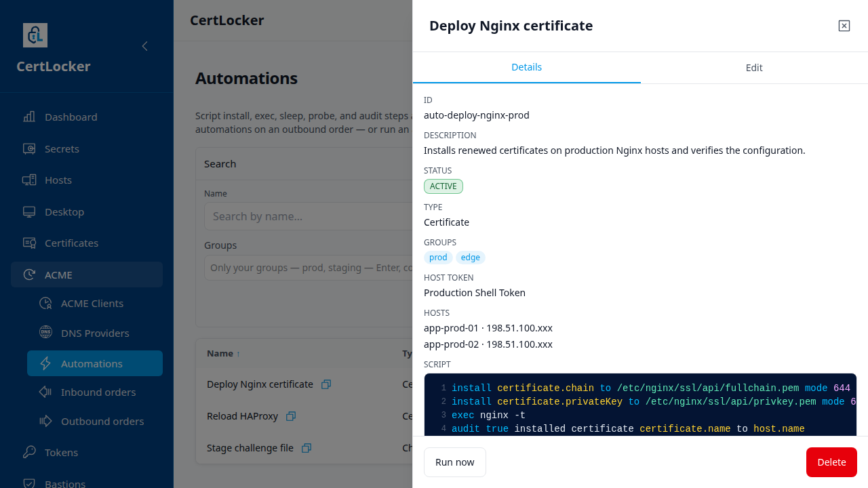
Task: Collapse the sidebar with the chevron
Action: tap(144, 46)
